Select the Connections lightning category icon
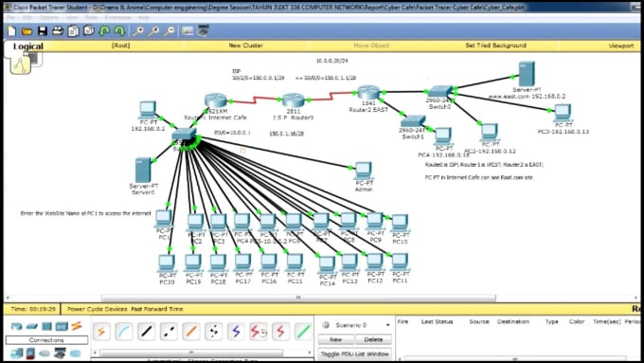This screenshot has width=644, height=363. [77, 326]
